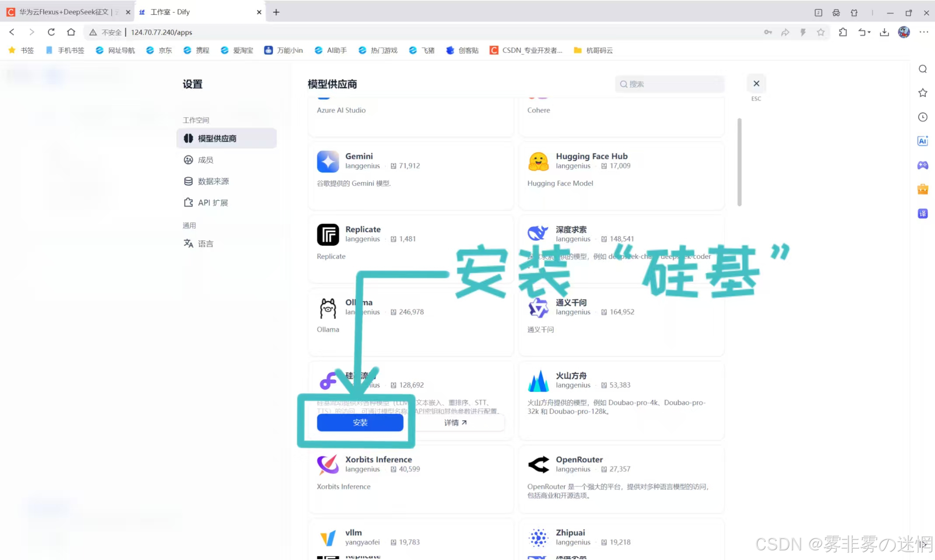The height and width of the screenshot is (560, 935).
Task: Click the address bar URL 124.70.77.240/apps
Action: 161,32
